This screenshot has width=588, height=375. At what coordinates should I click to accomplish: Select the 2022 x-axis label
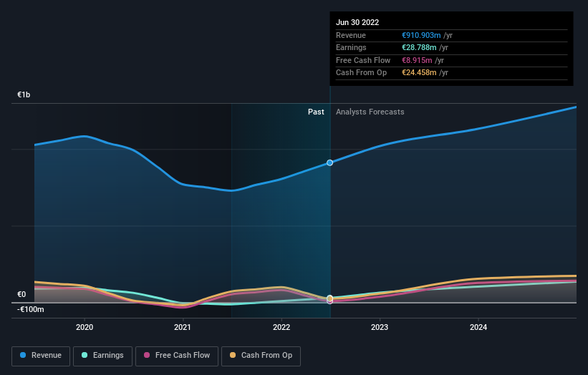[x=281, y=327]
